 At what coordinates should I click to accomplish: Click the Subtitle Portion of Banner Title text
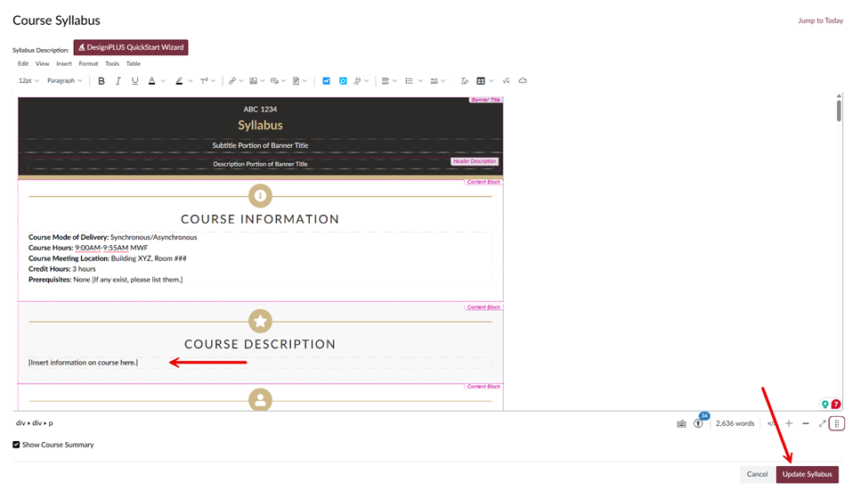[x=260, y=145]
